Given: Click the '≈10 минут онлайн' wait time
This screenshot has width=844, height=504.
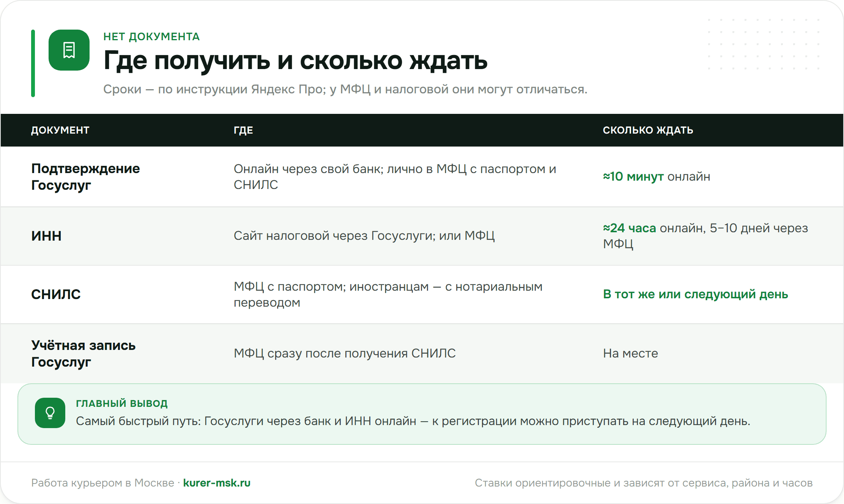Looking at the screenshot, I should tap(657, 176).
